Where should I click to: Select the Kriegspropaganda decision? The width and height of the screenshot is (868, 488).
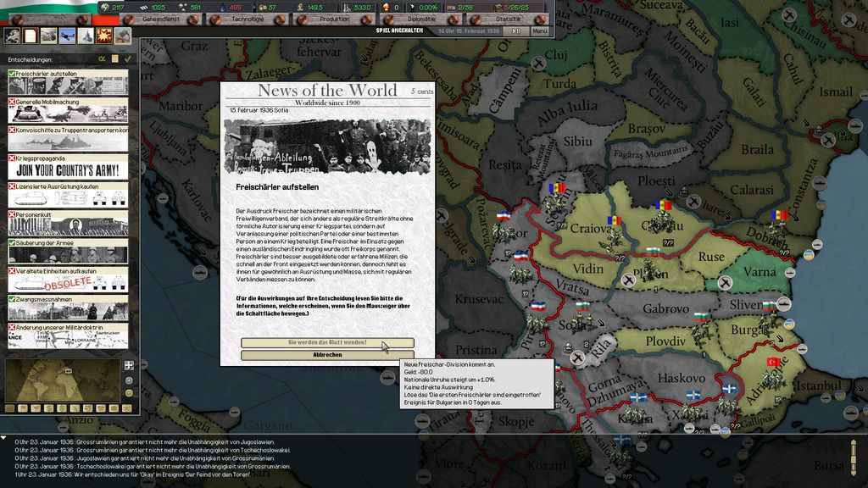click(x=68, y=167)
